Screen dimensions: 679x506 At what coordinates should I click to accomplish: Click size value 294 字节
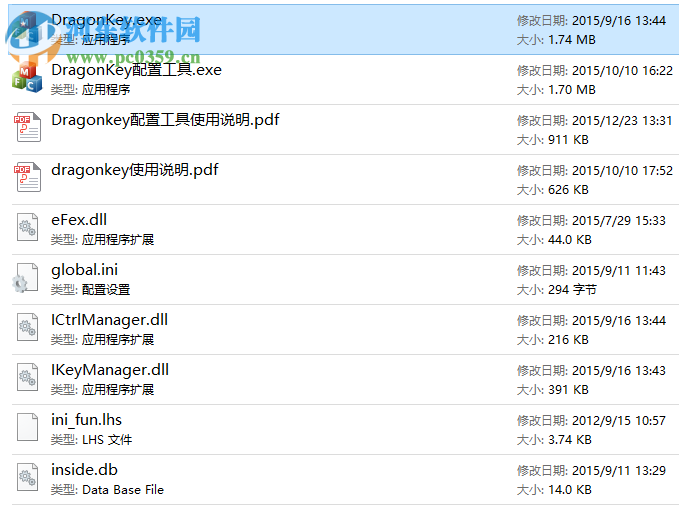(572, 290)
